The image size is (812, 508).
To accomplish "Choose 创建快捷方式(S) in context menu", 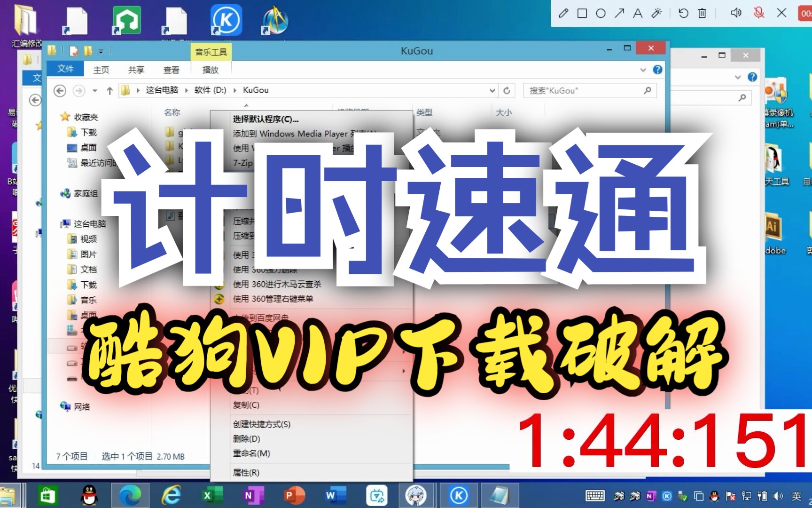I will (262, 424).
